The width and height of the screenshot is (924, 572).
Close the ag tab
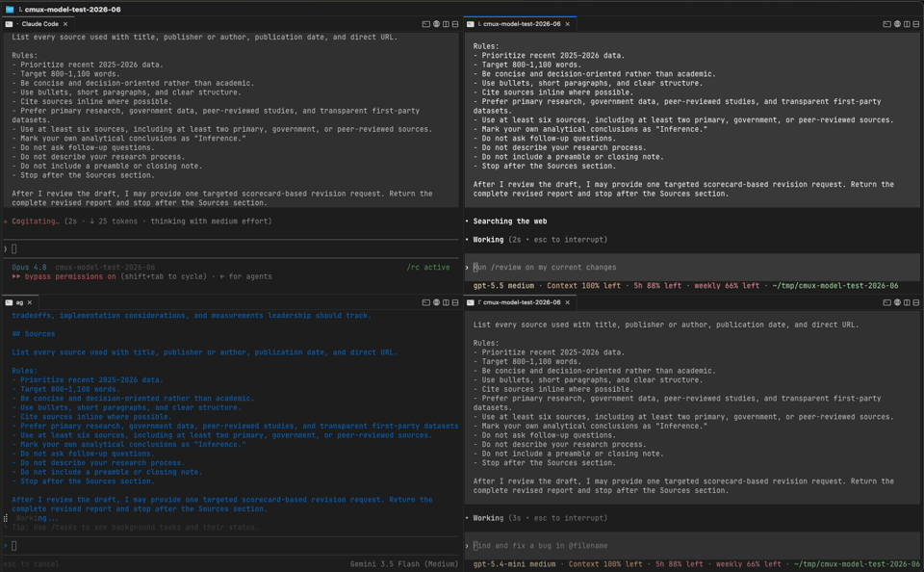pyautogui.click(x=30, y=302)
